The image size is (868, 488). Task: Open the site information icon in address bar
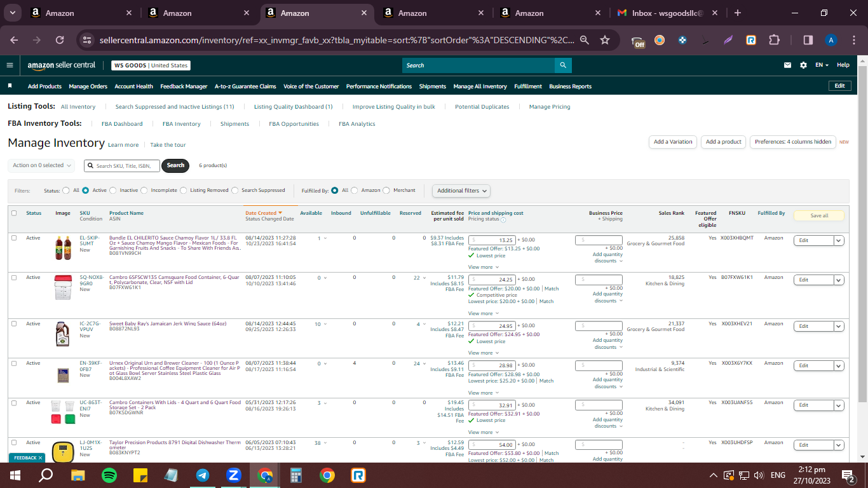pos(87,40)
